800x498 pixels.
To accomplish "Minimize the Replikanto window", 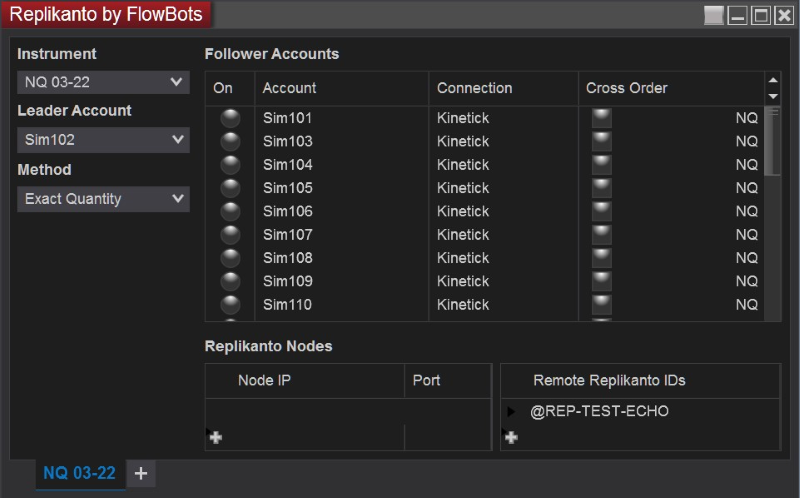I will pyautogui.click(x=737, y=15).
